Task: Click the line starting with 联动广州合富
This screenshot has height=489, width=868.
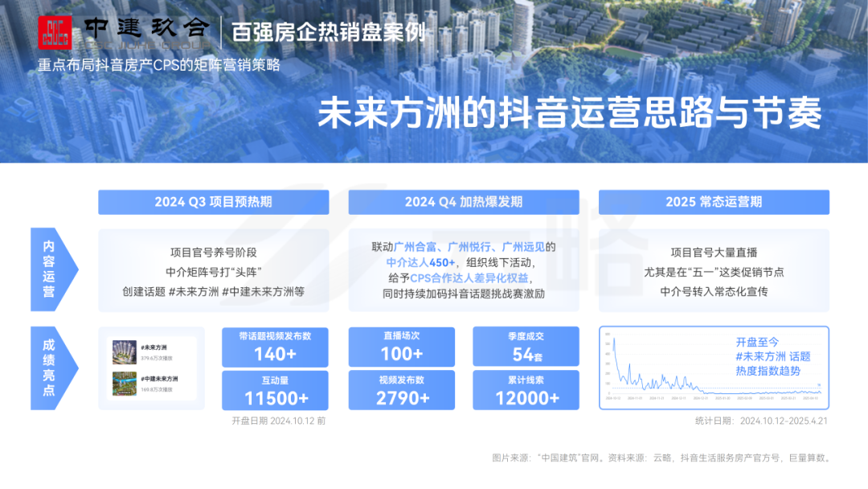Action: (464, 247)
